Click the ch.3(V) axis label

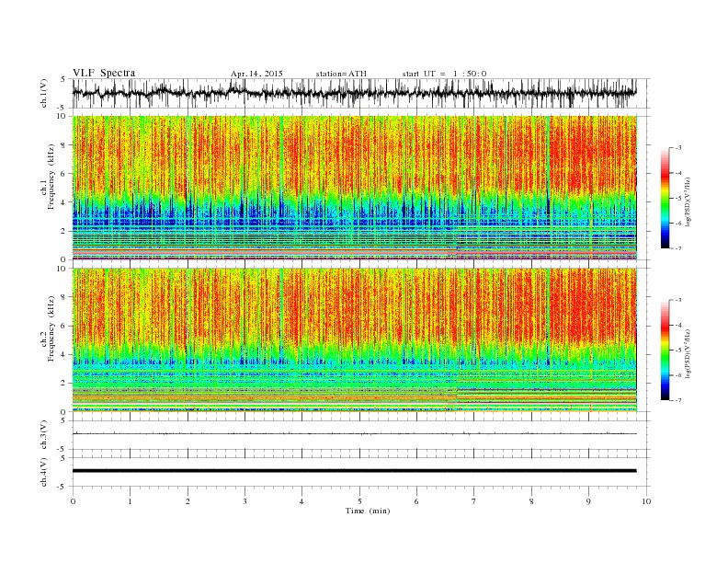44,435
